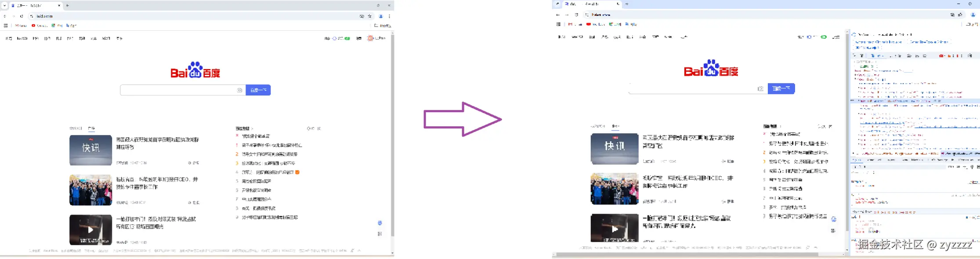Open the crowd photo news thumbnail, left window
980x259 pixels.
(x=90, y=190)
